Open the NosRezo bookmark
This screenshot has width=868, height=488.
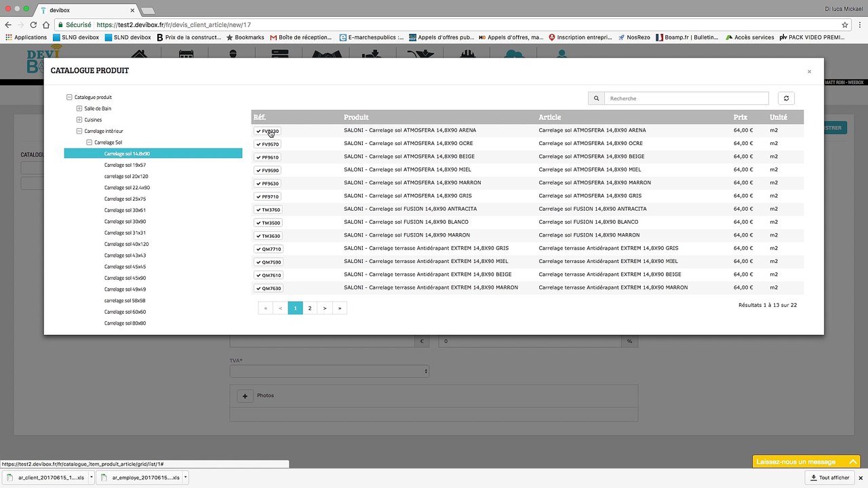tap(633, 37)
